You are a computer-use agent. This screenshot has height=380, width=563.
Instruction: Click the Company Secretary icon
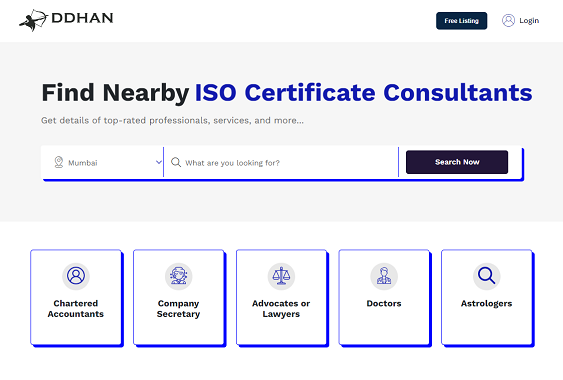click(178, 276)
